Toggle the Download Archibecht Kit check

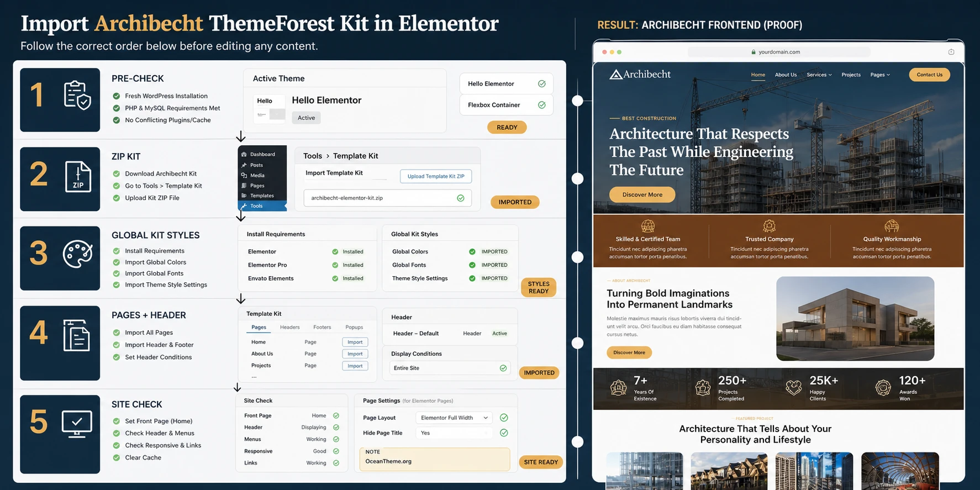click(x=117, y=173)
